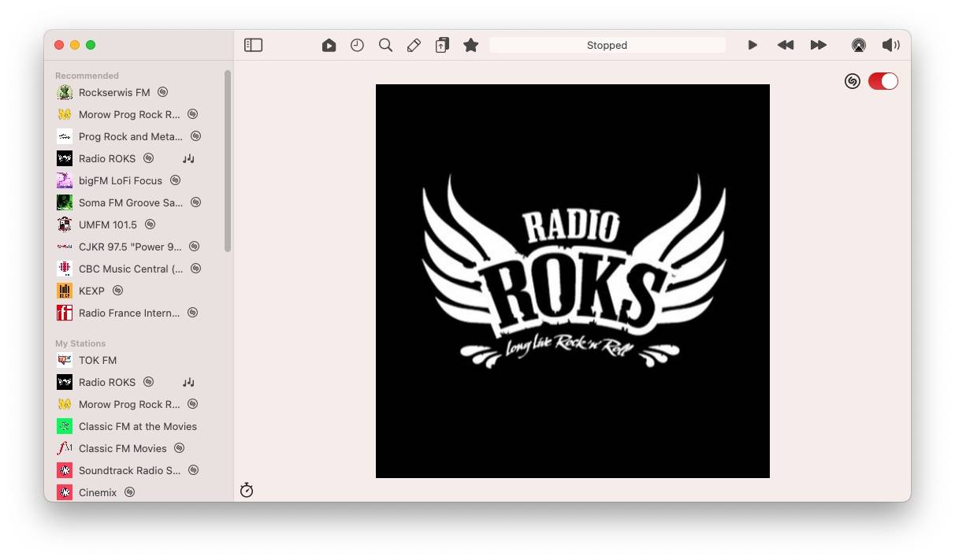Click music notes icon on Recommended Radio ROKS
The image size is (955, 560).
(188, 158)
